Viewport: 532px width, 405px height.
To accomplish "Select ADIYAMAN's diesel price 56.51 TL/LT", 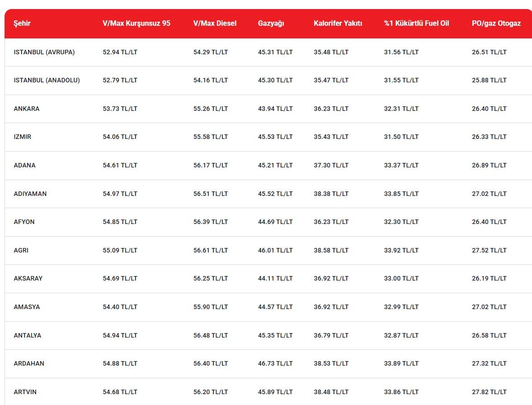I will click(211, 194).
